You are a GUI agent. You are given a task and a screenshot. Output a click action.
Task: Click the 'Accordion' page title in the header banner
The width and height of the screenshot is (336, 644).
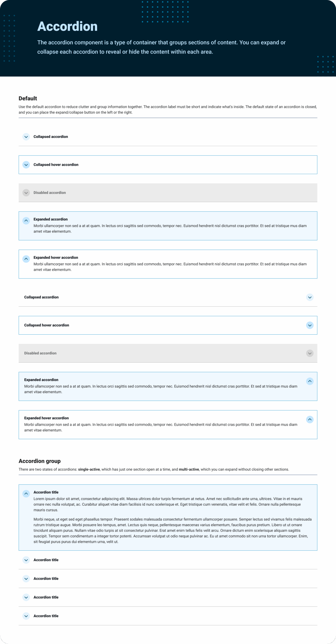(x=67, y=26)
